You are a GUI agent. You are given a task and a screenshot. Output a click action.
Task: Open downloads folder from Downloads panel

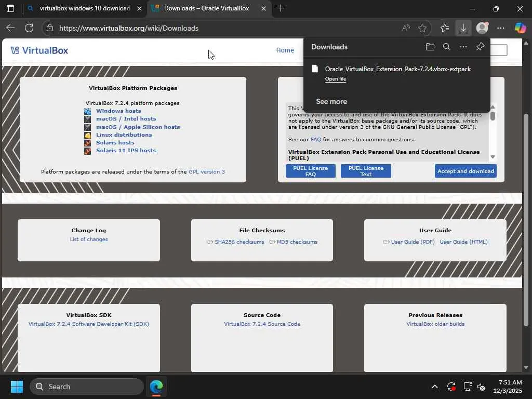click(x=430, y=47)
